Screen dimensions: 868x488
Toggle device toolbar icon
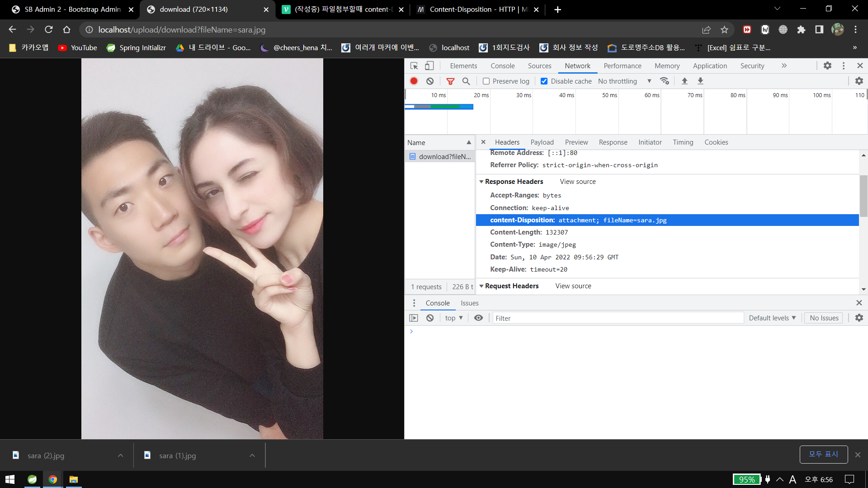pyautogui.click(x=429, y=66)
